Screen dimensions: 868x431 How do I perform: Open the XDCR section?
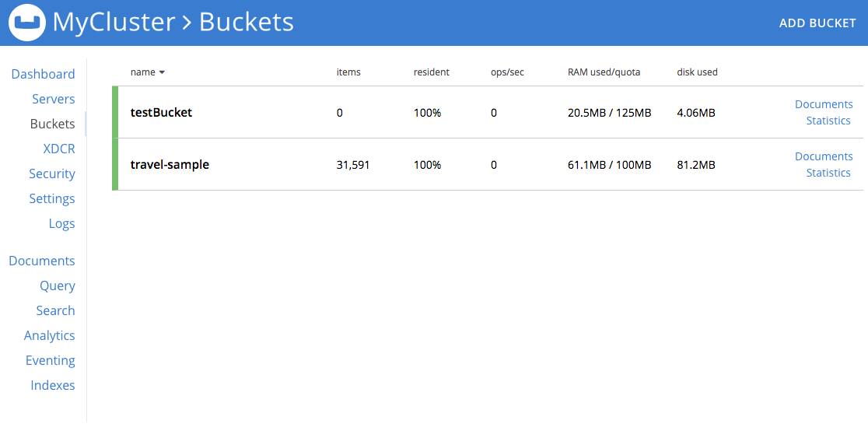(x=59, y=149)
